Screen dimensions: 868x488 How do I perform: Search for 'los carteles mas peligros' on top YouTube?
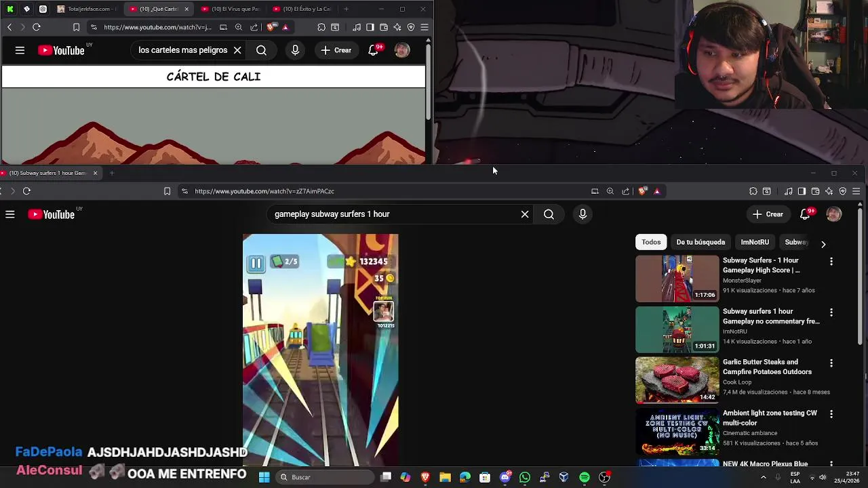coord(261,50)
